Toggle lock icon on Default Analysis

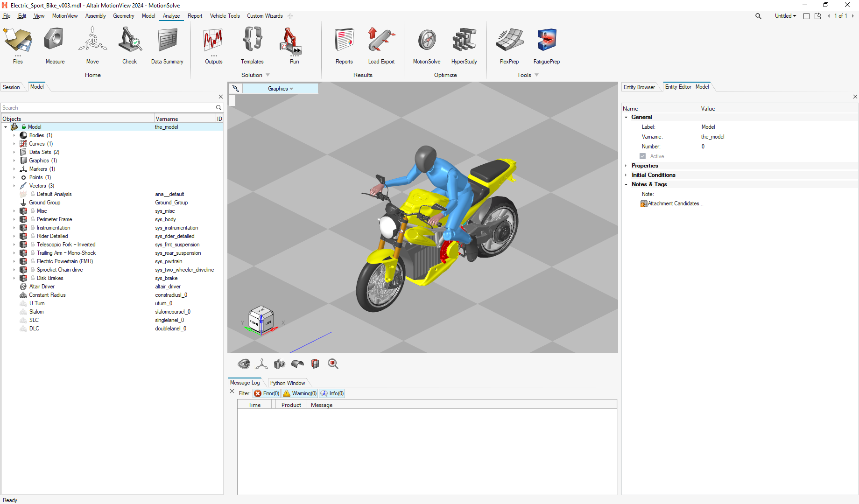tap(33, 194)
